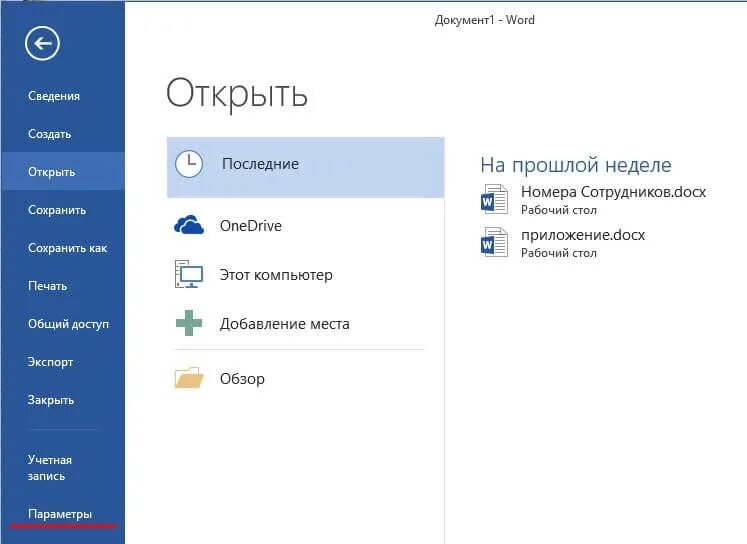Image resolution: width=747 pixels, height=544 pixels.
Task: Open Параметры at sidebar bottom
Action: point(60,514)
